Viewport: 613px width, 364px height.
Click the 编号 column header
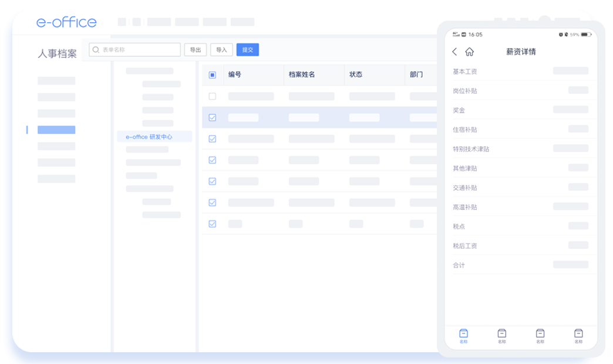(235, 75)
